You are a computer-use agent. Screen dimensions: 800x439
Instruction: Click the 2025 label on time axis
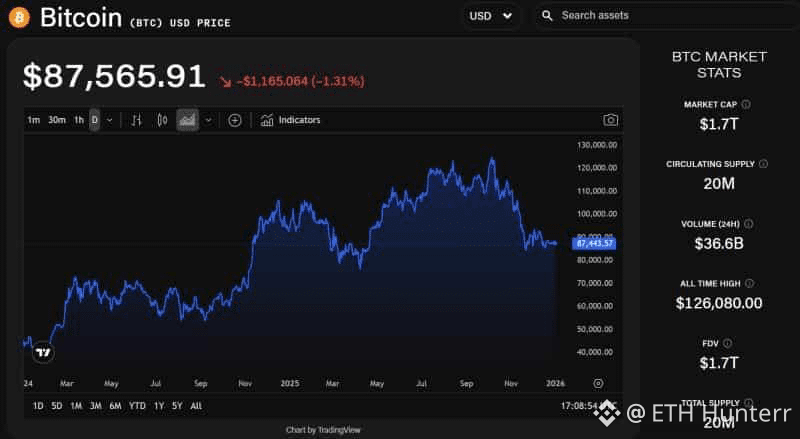[290, 383]
